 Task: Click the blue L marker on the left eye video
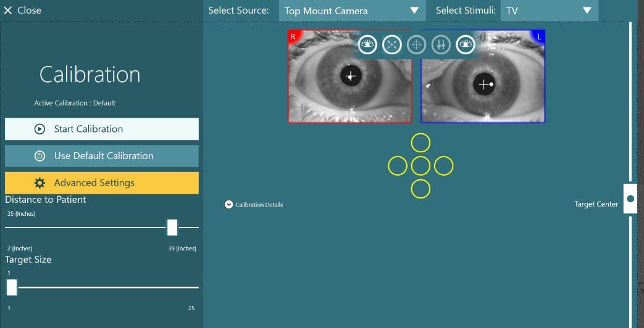tap(539, 36)
